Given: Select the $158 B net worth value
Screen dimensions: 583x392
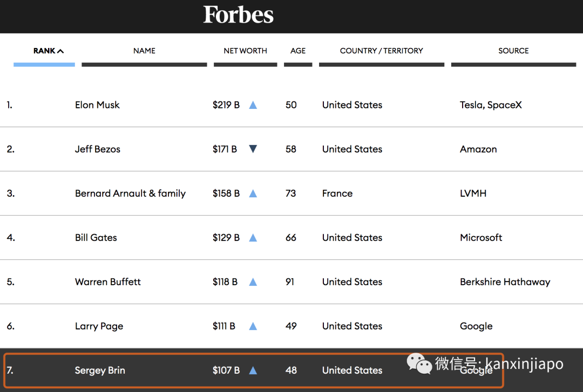Looking at the screenshot, I should point(226,193).
